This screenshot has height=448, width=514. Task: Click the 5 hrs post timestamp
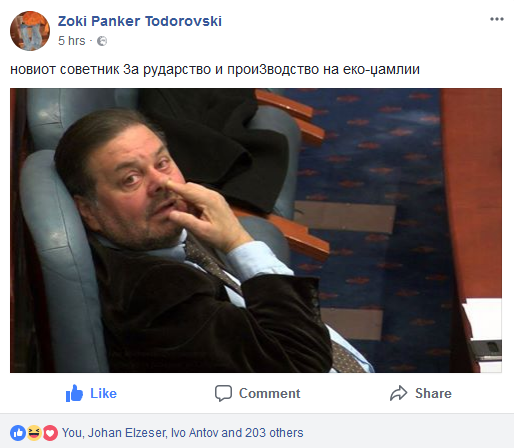(x=72, y=41)
